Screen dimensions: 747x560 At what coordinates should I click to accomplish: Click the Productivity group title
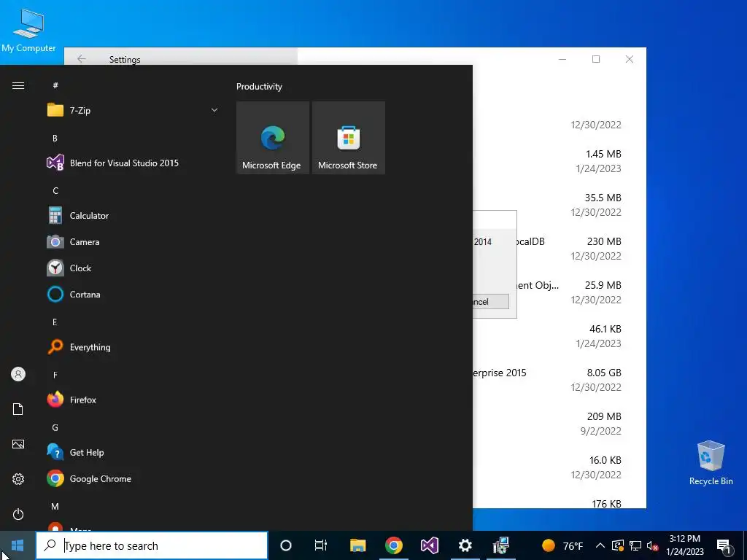pyautogui.click(x=259, y=87)
